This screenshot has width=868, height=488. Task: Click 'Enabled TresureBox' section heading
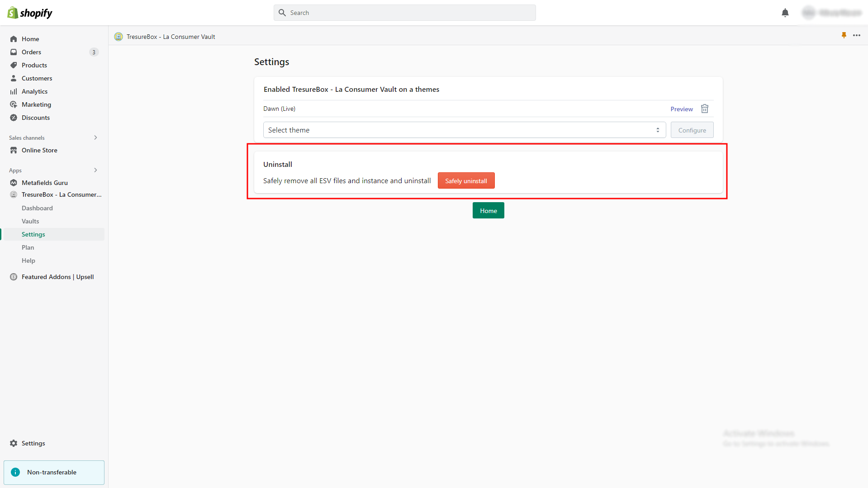click(x=351, y=89)
